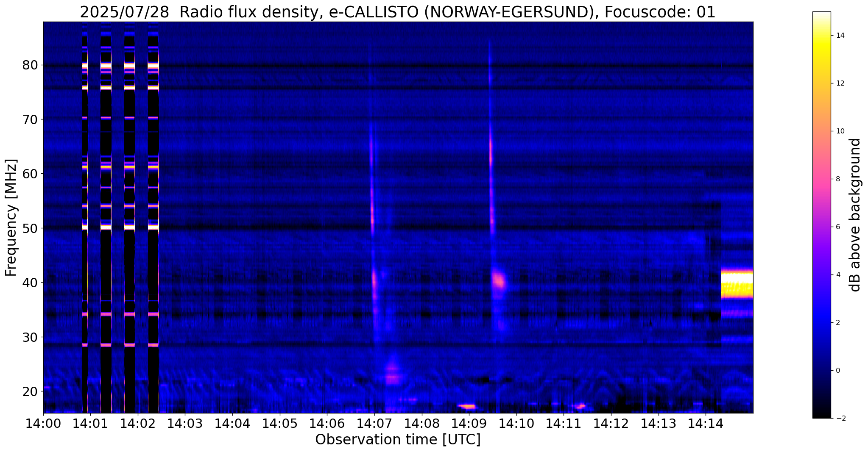The height and width of the screenshot is (452, 868).
Task: Click the colorbar tick label 2
Action: coord(837,323)
